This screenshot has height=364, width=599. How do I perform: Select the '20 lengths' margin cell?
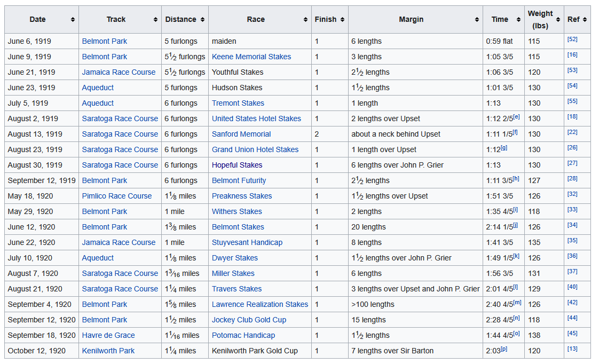[x=415, y=227]
